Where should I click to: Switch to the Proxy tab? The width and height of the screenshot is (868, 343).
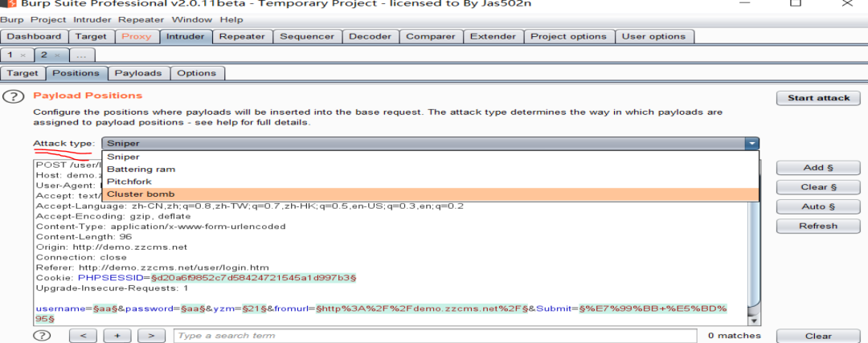coord(136,36)
